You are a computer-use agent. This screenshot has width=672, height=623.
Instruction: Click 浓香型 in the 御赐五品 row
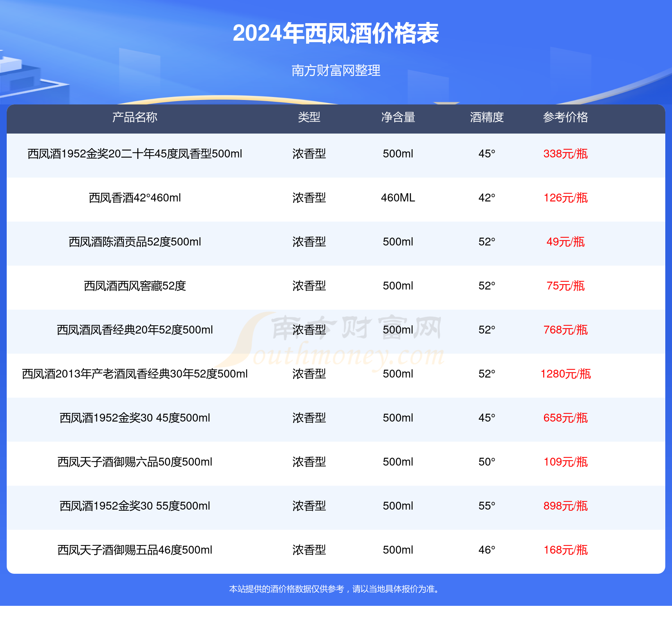pyautogui.click(x=309, y=550)
